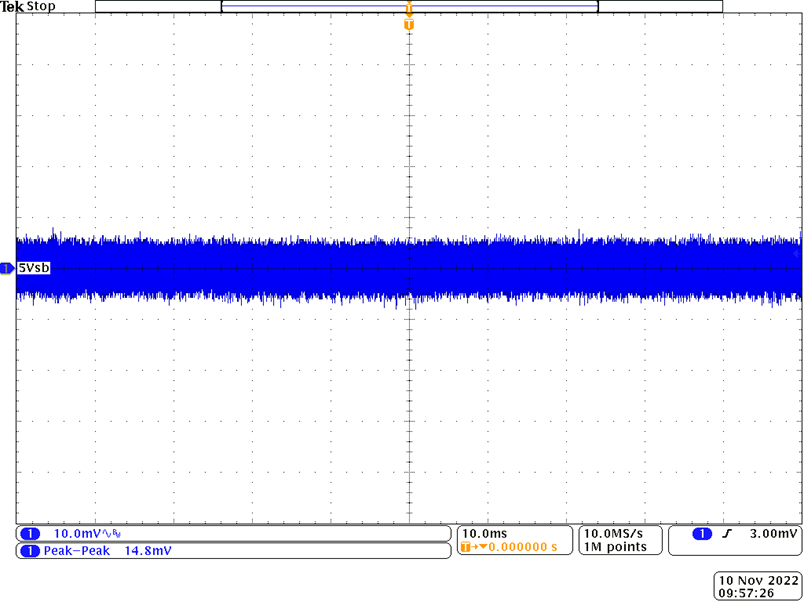The image size is (804, 602).
Task: Click the 10 Nov 2022 date display
Action: click(759, 579)
